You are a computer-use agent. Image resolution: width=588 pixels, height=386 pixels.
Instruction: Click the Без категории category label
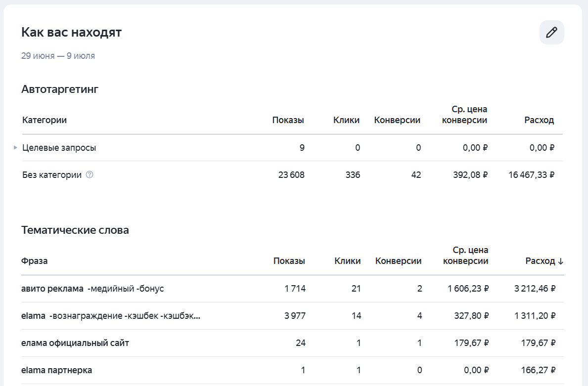pyautogui.click(x=52, y=174)
